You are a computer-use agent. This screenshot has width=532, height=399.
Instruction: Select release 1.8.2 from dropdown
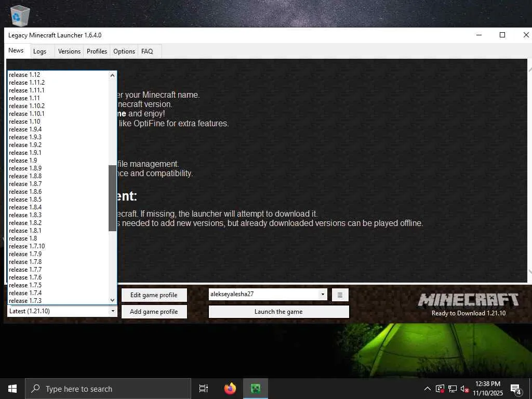pos(58,223)
